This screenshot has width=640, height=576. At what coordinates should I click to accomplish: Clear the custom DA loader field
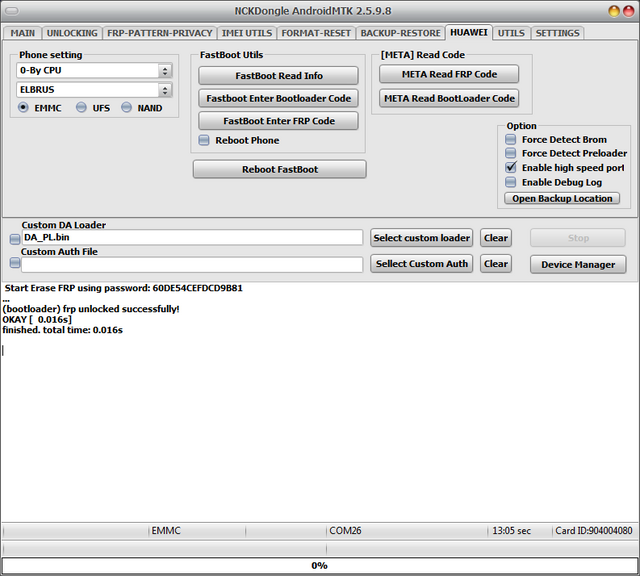click(496, 238)
